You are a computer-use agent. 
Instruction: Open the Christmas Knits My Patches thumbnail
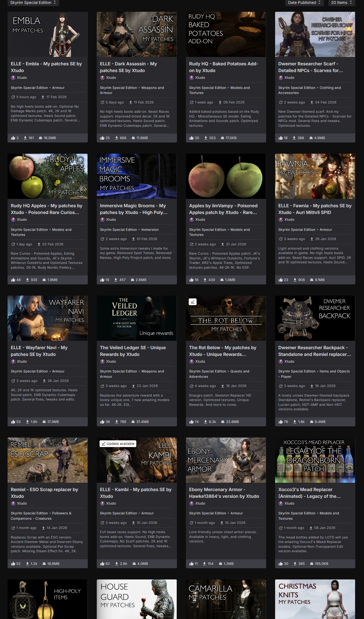(315, 599)
